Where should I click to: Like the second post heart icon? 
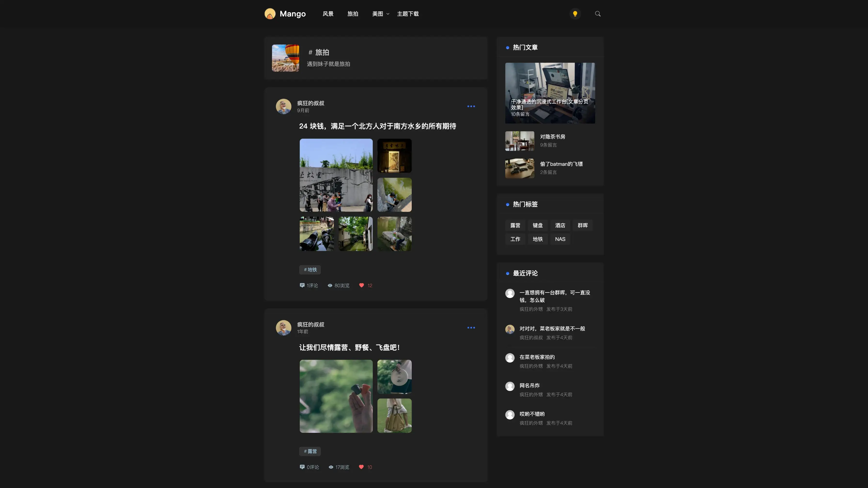point(361,467)
